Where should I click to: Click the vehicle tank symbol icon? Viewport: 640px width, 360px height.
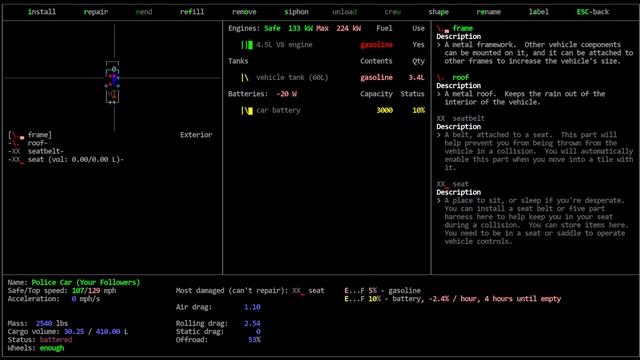point(245,78)
